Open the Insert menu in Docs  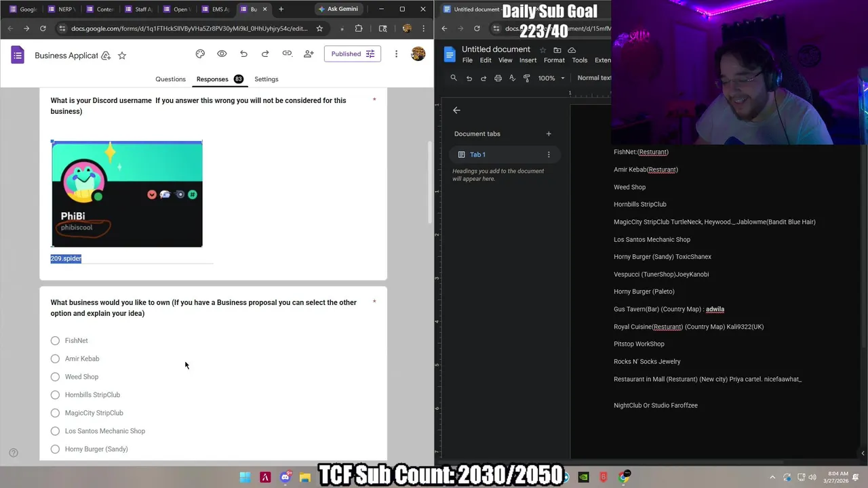click(528, 60)
